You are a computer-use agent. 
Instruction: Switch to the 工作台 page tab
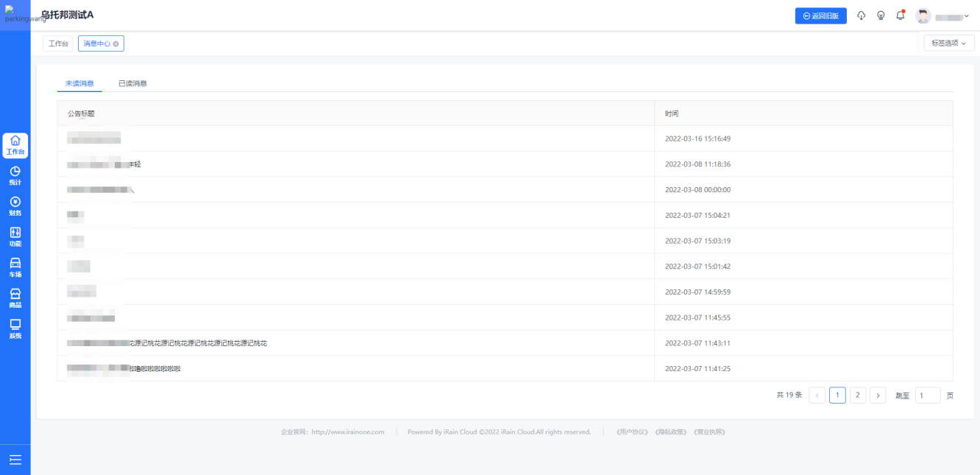pyautogui.click(x=58, y=43)
